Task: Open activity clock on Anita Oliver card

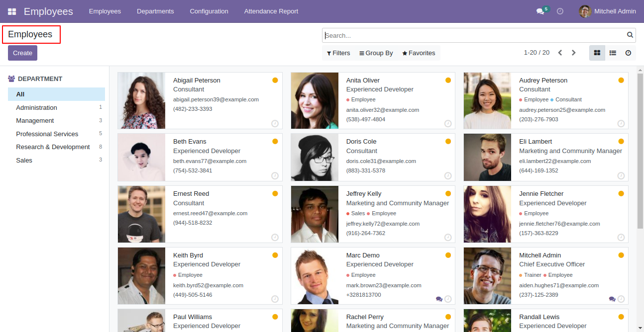Action: pyautogui.click(x=448, y=123)
